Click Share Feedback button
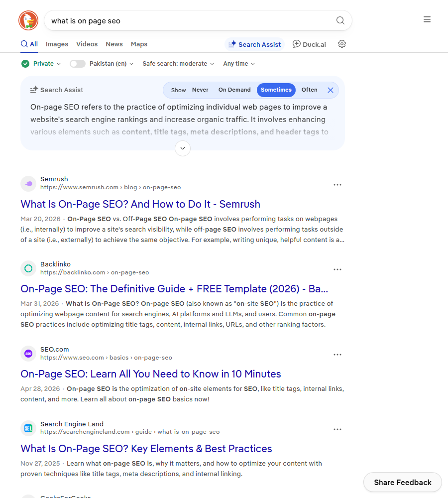This screenshot has height=498, width=448. 402,482
